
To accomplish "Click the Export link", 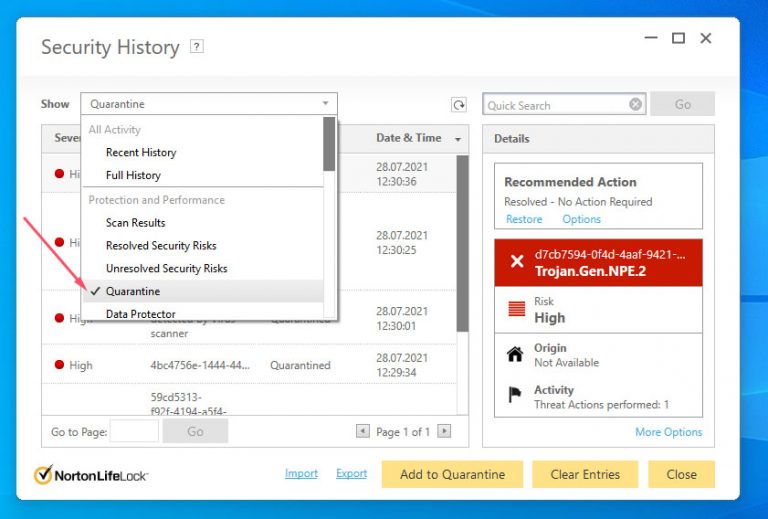I will (x=351, y=473).
